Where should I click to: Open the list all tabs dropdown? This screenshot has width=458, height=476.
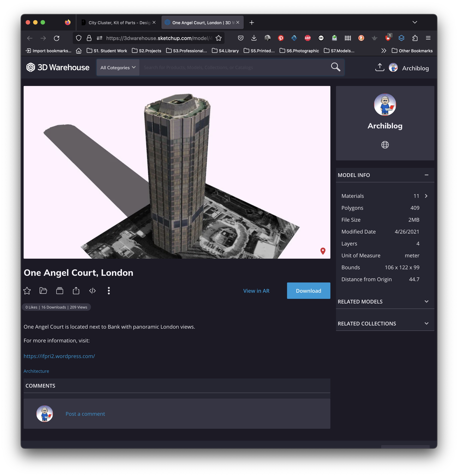414,22
